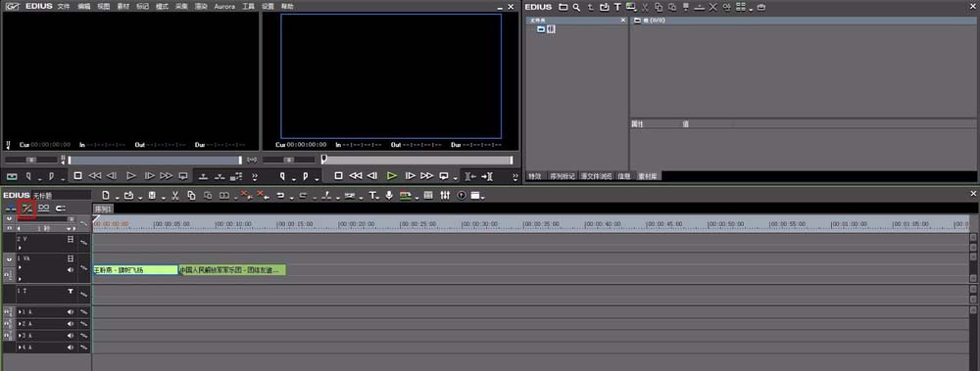980x371 pixels.
Task: Click the delete X icon in bin toolbar
Action: [x=713, y=7]
